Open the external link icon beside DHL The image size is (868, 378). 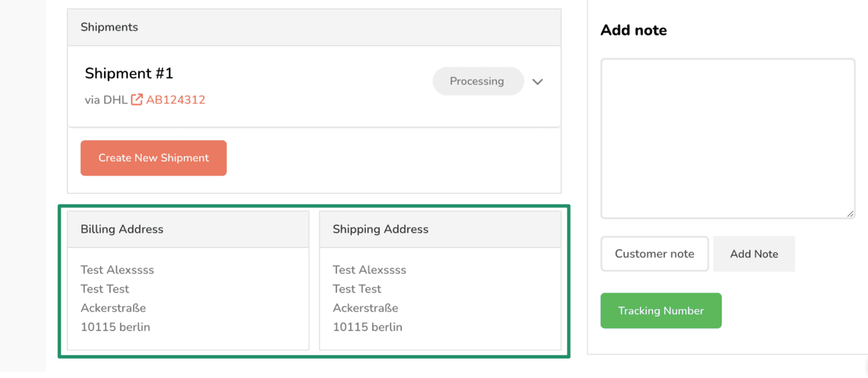click(137, 100)
